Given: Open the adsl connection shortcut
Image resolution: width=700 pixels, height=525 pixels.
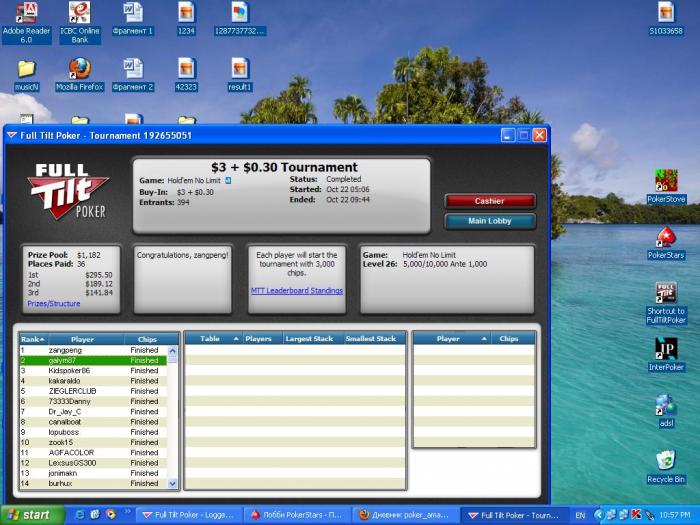Looking at the screenshot, I should (x=666, y=411).
